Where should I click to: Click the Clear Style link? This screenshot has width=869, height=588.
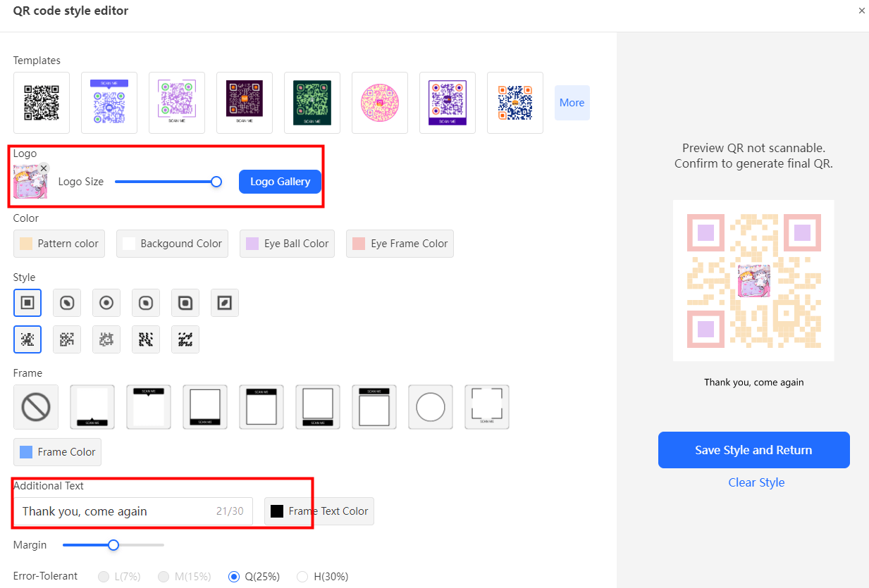[x=756, y=482]
